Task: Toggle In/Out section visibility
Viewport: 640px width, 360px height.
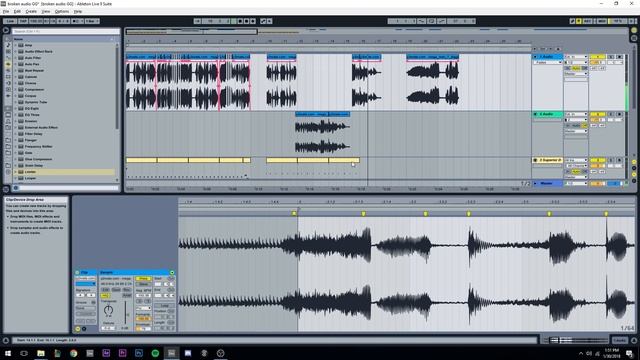Action: click(634, 162)
